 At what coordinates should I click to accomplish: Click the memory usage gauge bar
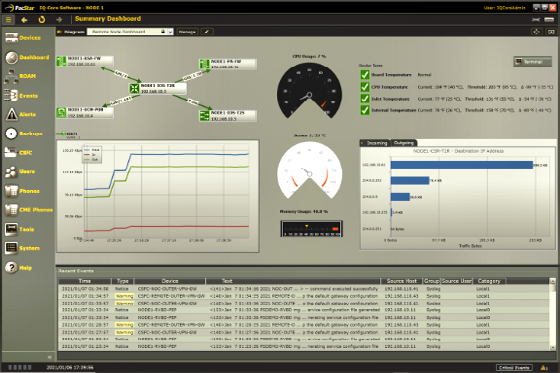coord(312,229)
